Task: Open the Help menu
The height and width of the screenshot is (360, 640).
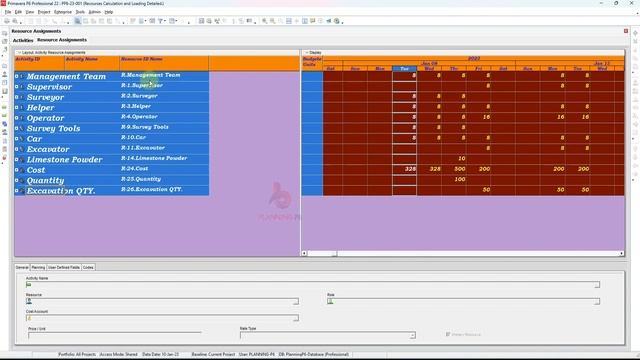Action: click(x=109, y=12)
